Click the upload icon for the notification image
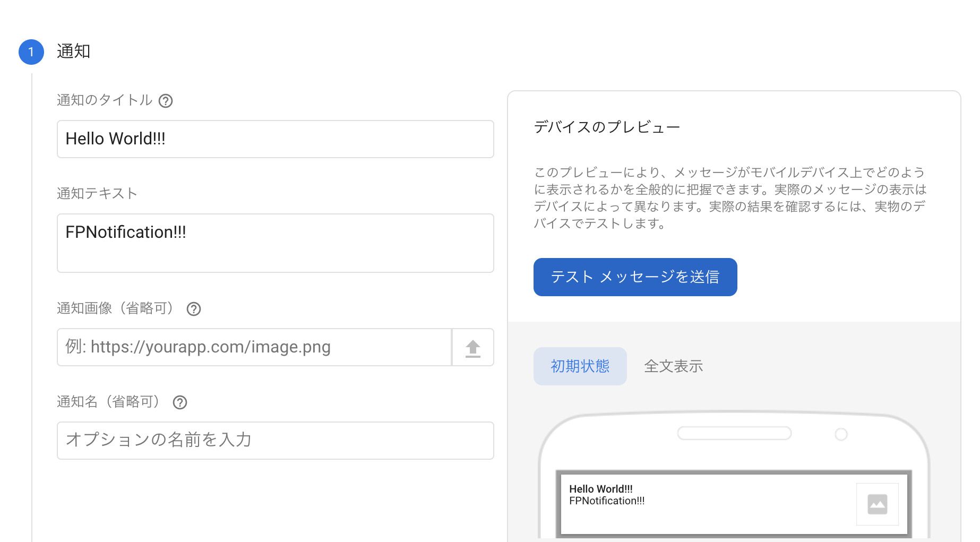The height and width of the screenshot is (542, 980). pos(472,347)
